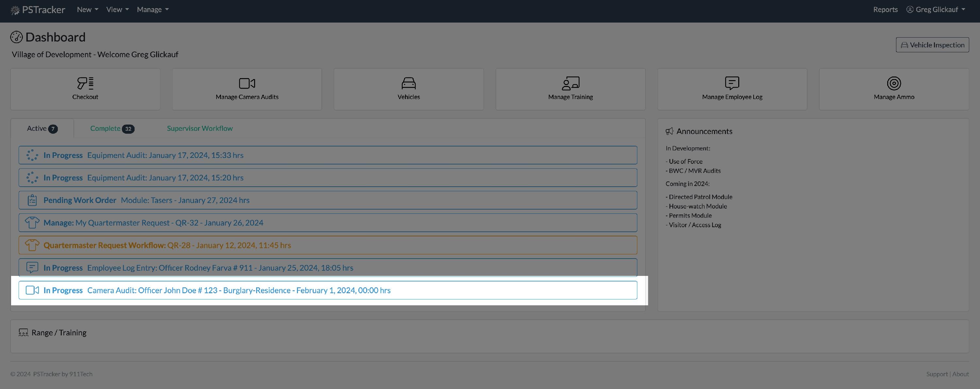980x389 pixels.
Task: Click the Vehicles card label
Action: coord(409,97)
